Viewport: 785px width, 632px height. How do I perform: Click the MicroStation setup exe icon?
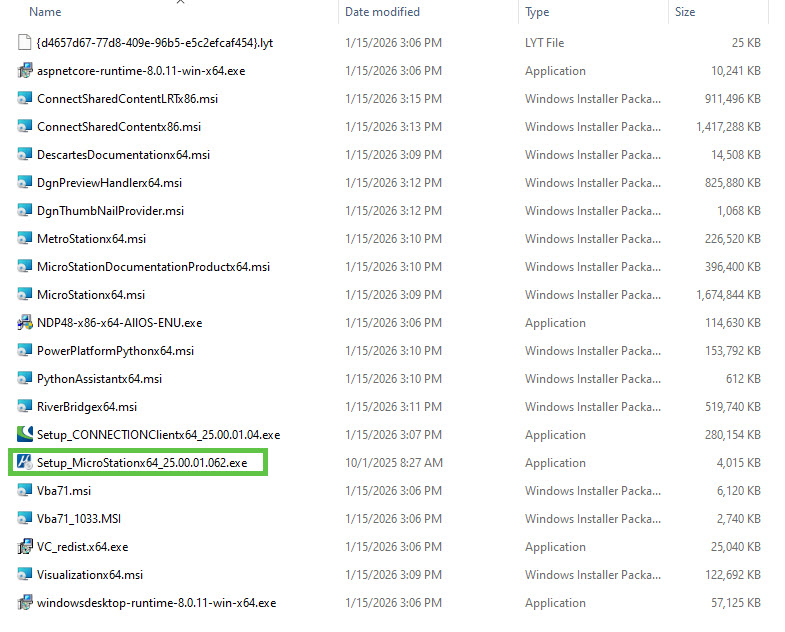[25, 462]
